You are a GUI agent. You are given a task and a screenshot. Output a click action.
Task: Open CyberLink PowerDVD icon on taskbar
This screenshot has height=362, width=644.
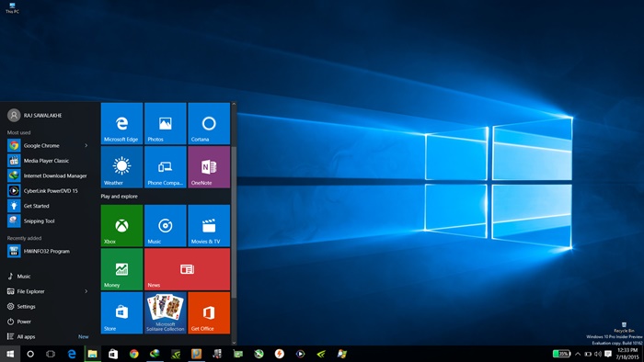pos(300,354)
